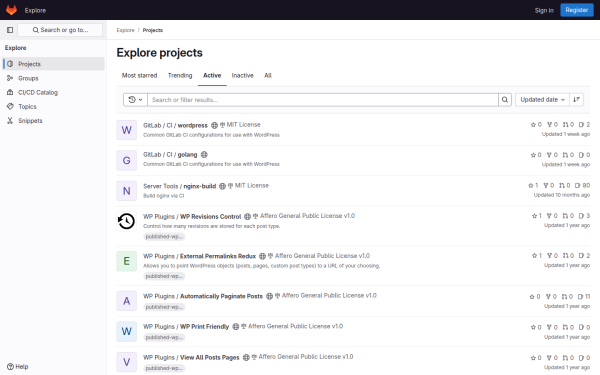This screenshot has width=600, height=375.
Task: Open Snippets in the sidebar
Action: tap(54, 121)
